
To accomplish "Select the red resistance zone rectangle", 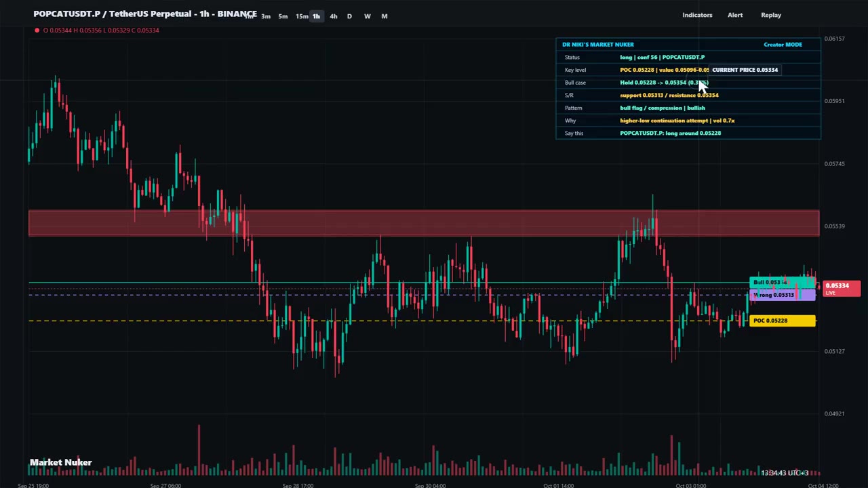I will pyautogui.click(x=424, y=223).
